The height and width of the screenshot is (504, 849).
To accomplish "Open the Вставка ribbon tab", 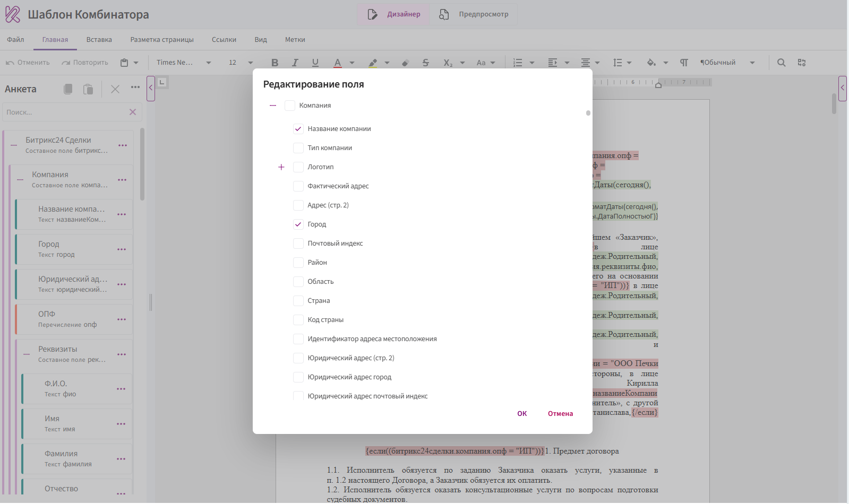I will point(99,40).
